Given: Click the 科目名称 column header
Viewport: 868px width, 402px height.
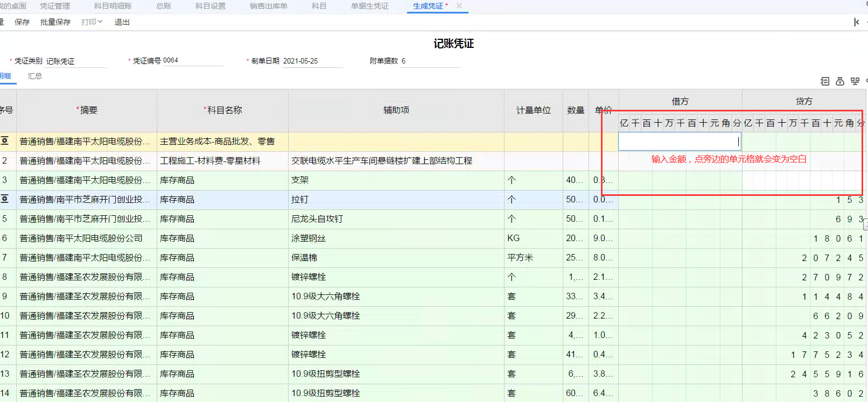Looking at the screenshot, I should pyautogui.click(x=223, y=110).
